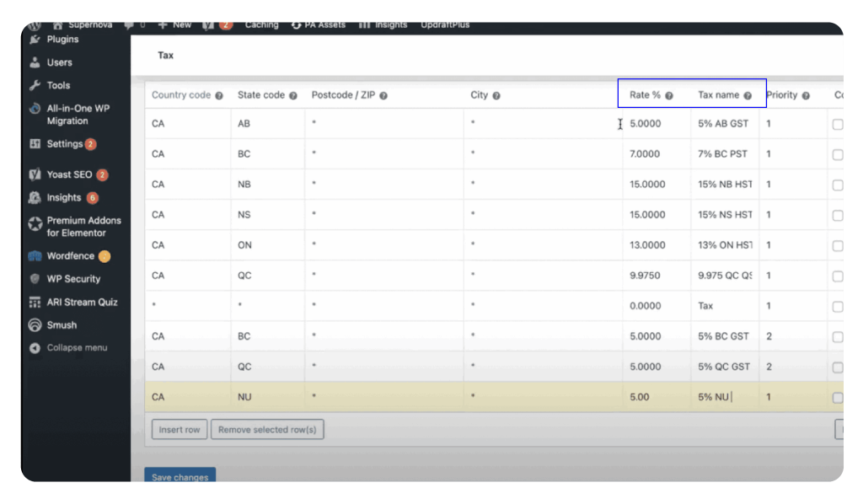
Task: Click Remove selected row(s) button
Action: pyautogui.click(x=267, y=430)
